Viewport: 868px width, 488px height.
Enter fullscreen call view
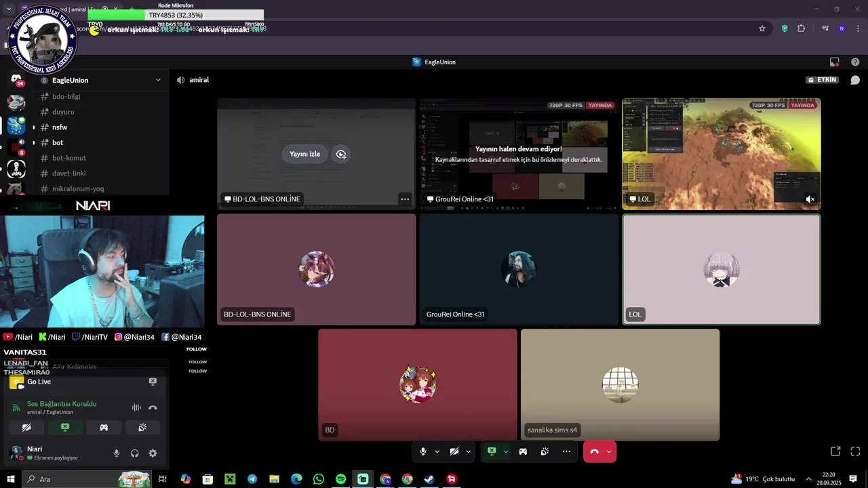[x=855, y=451]
